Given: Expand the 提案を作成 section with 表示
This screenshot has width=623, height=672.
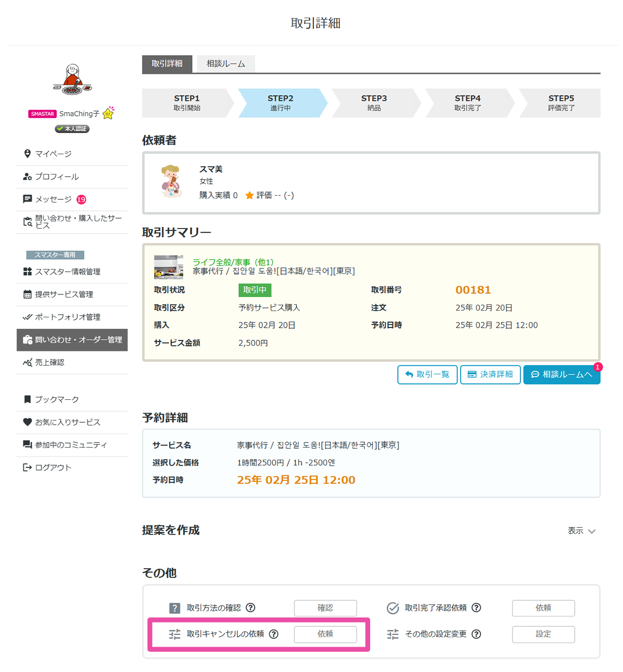Looking at the screenshot, I should click(581, 531).
